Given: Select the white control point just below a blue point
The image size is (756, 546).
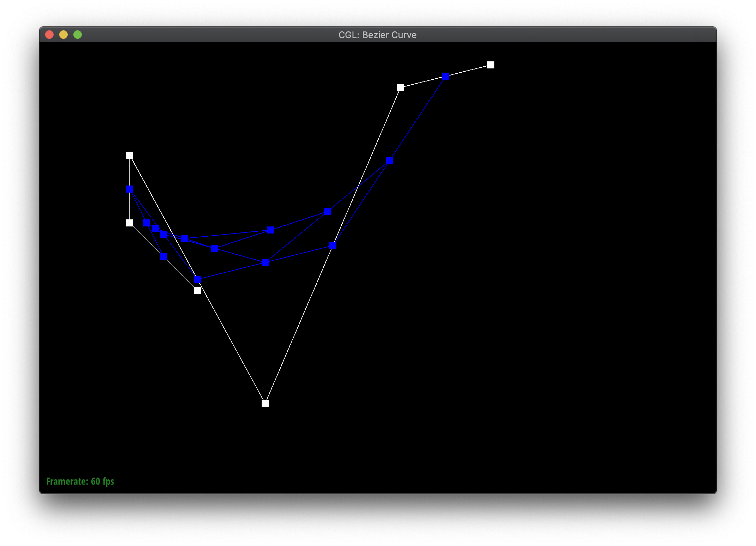Looking at the screenshot, I should click(x=197, y=291).
